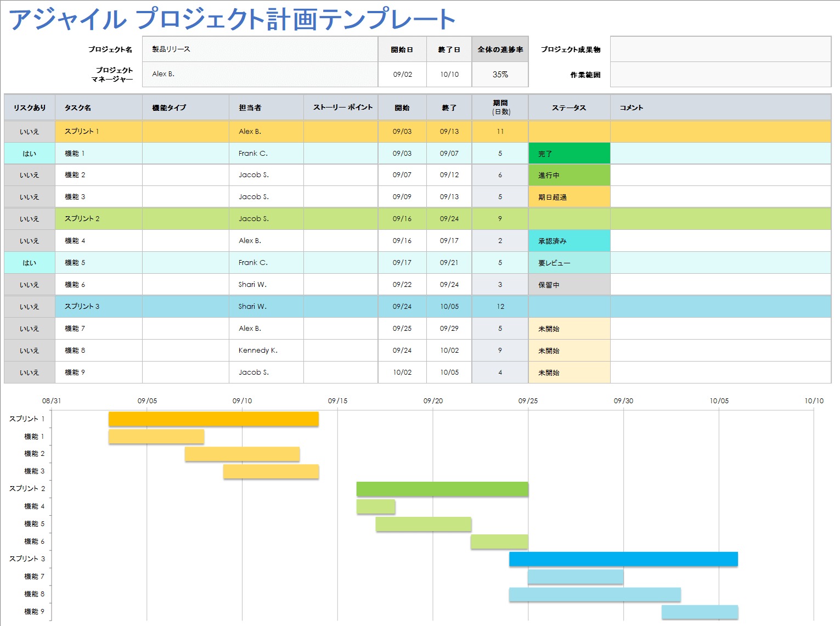Click the 機能タイプ column header
This screenshot has height=626, width=840.
point(185,108)
